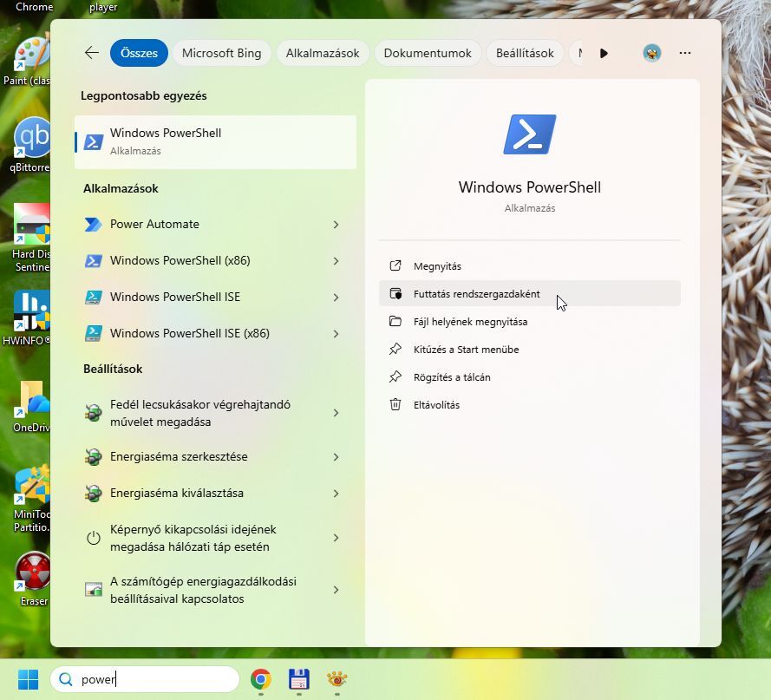Select the Windows PowerShell best match
This screenshot has width=771, height=700.
[x=215, y=141]
